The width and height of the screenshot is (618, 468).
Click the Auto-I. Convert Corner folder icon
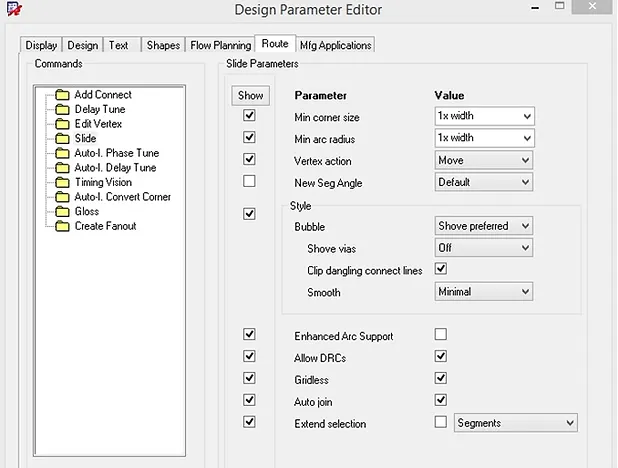point(62,197)
